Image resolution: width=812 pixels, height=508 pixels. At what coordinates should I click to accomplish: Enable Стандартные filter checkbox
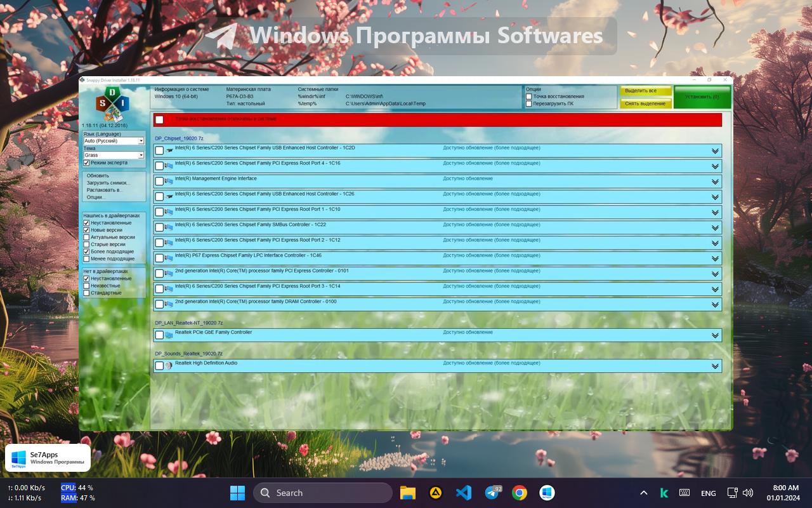[x=87, y=293]
